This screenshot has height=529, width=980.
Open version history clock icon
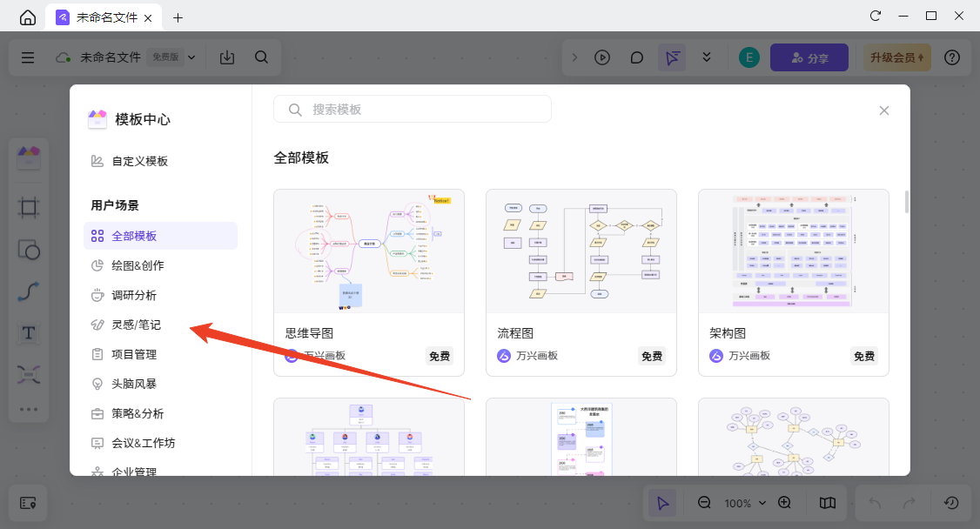click(x=952, y=503)
